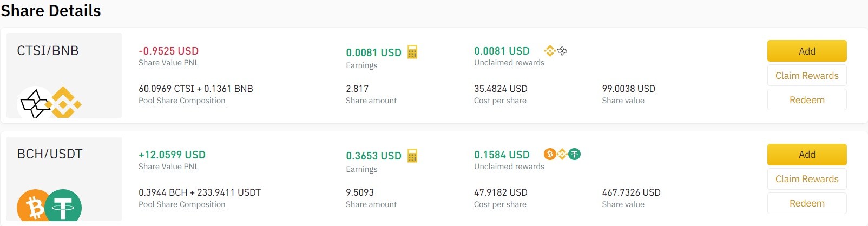Click the BNB reward icon in BCH/USDT row
868x226 pixels.
pos(562,155)
